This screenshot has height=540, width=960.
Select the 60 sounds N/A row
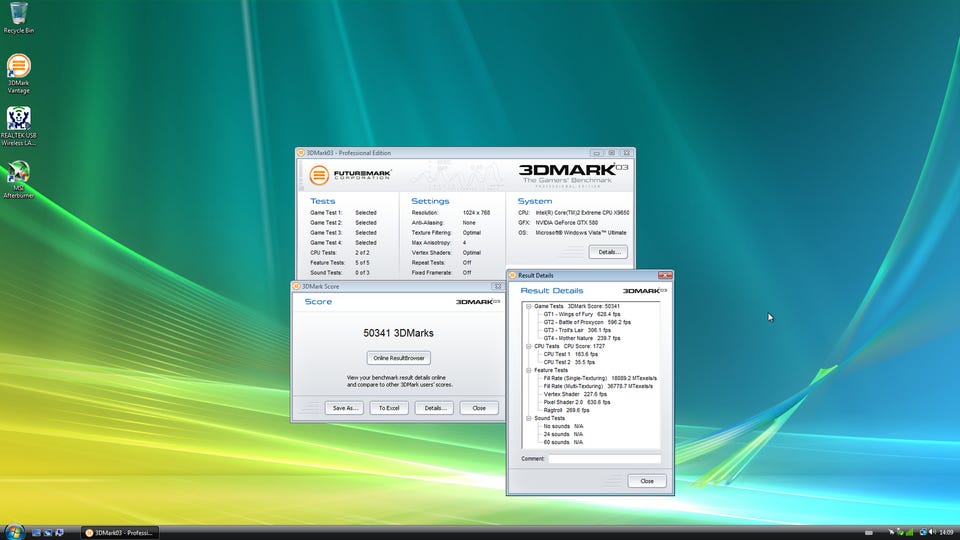pos(563,442)
